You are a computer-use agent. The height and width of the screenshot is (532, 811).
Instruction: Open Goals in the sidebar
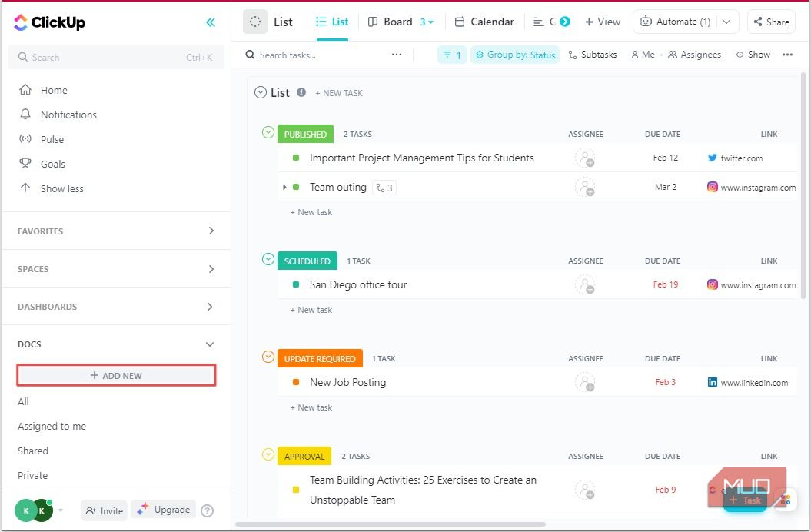(x=53, y=164)
